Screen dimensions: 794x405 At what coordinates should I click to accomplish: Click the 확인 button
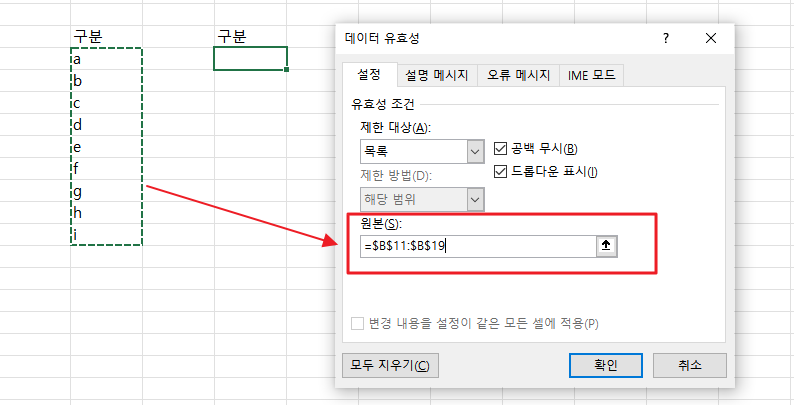click(x=606, y=366)
